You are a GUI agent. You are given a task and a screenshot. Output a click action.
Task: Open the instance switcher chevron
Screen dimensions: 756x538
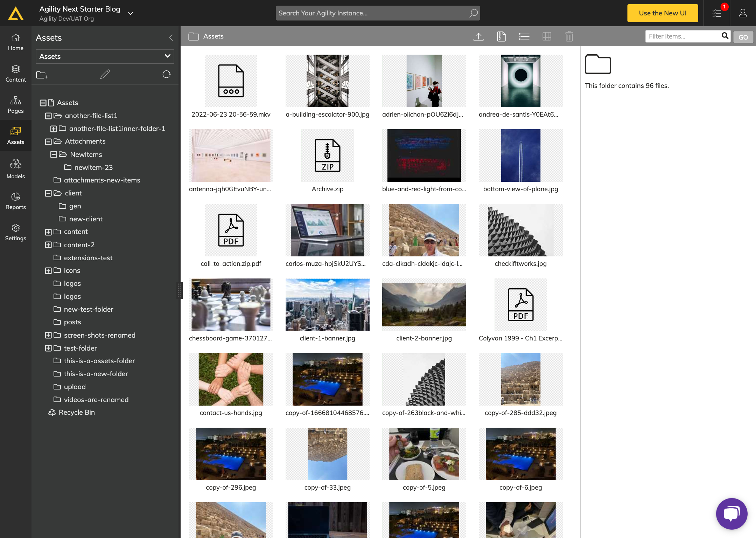coord(131,13)
